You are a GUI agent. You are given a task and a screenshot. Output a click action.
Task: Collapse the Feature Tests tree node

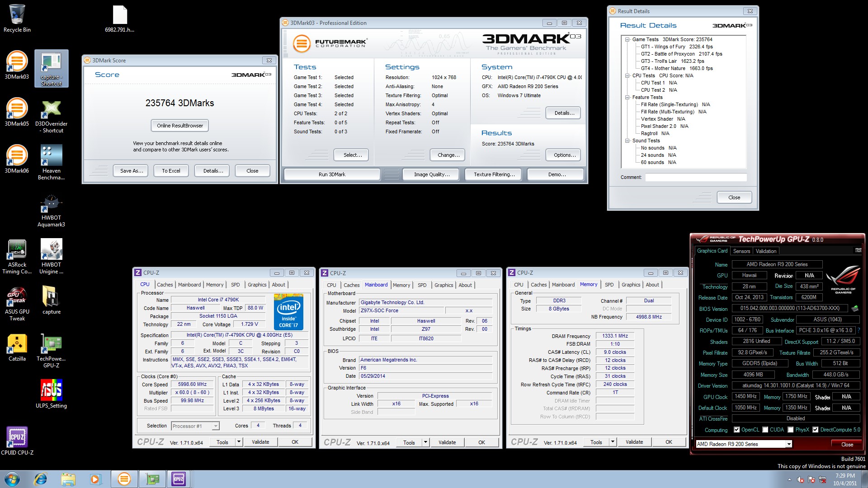click(x=627, y=98)
